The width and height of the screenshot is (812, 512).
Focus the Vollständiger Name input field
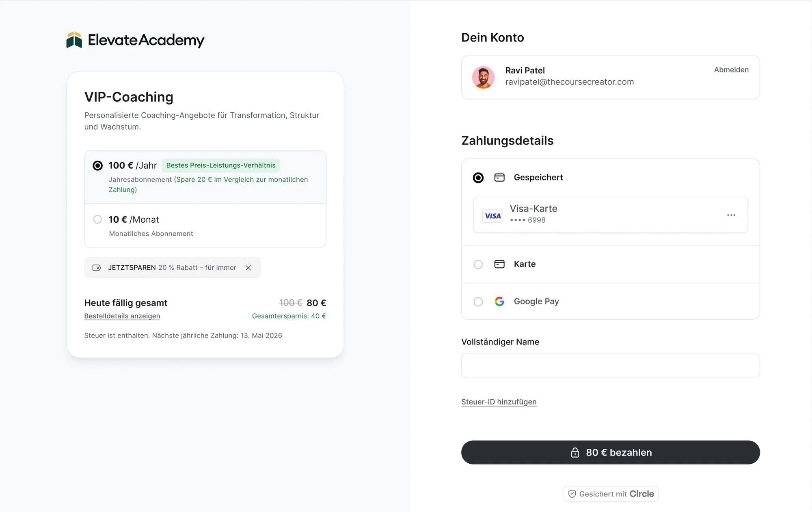[x=610, y=366]
